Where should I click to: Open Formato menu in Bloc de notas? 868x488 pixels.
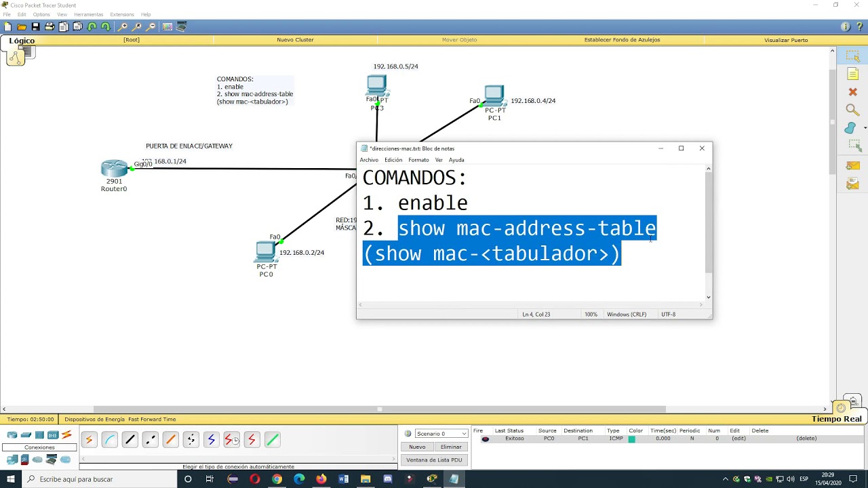[418, 160]
